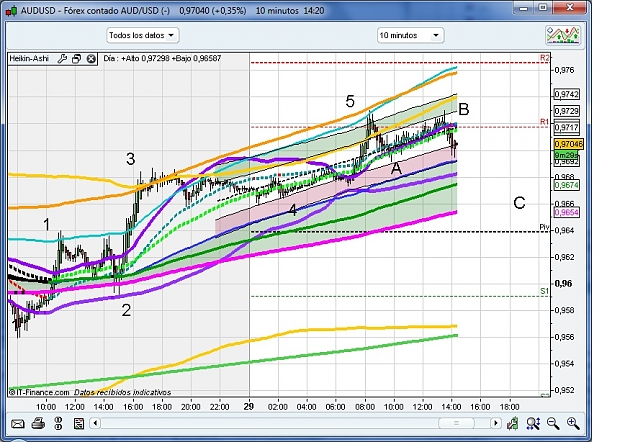Open the Heikin-Ashi settings wrench

tap(62, 59)
